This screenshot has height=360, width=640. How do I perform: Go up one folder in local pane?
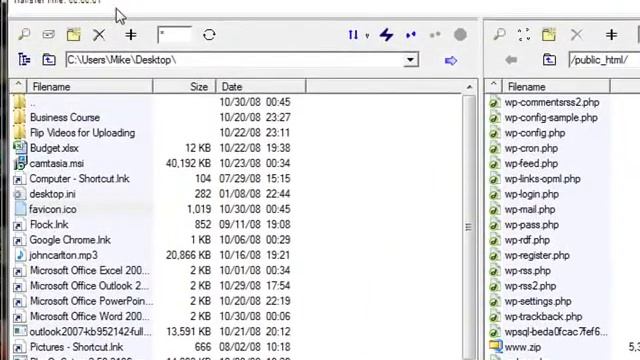click(x=49, y=60)
